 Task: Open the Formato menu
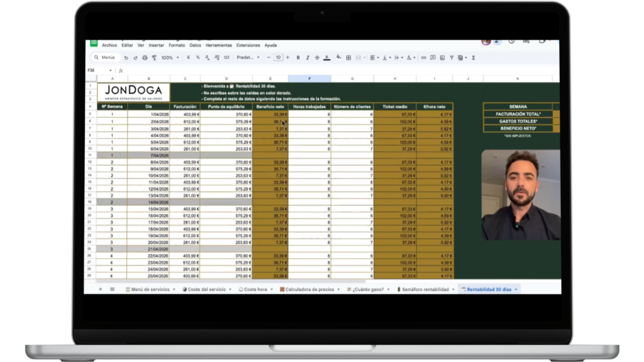[177, 45]
